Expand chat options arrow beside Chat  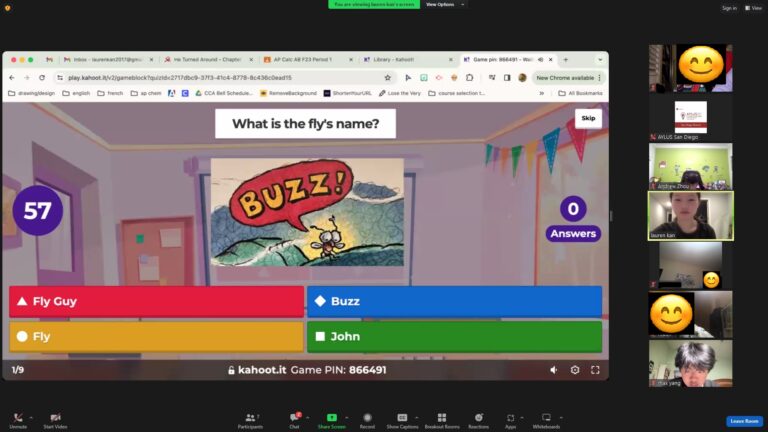tap(308, 418)
